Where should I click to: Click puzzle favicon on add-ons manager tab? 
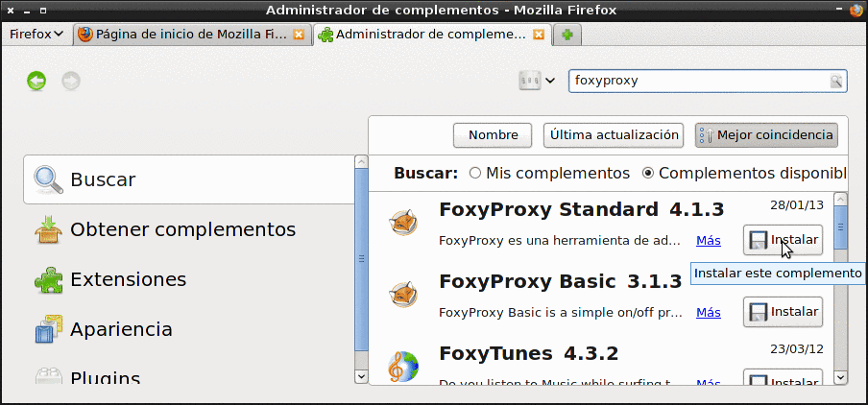click(x=325, y=35)
